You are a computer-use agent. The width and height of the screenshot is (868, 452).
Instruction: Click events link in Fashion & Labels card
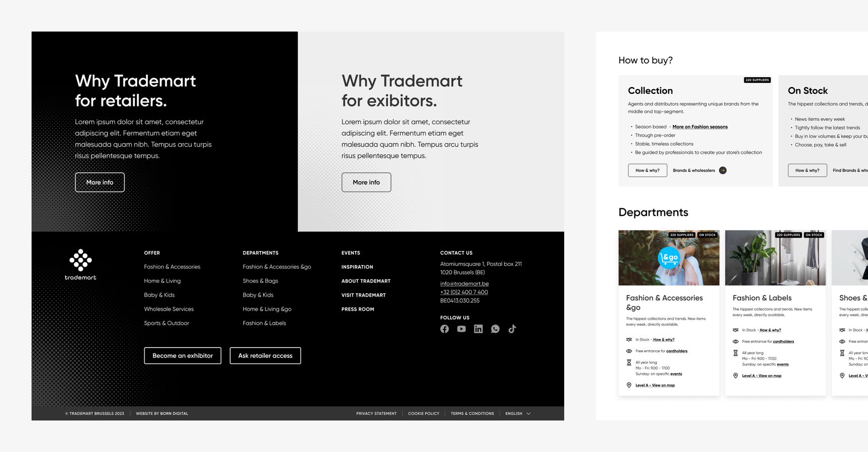tap(783, 365)
